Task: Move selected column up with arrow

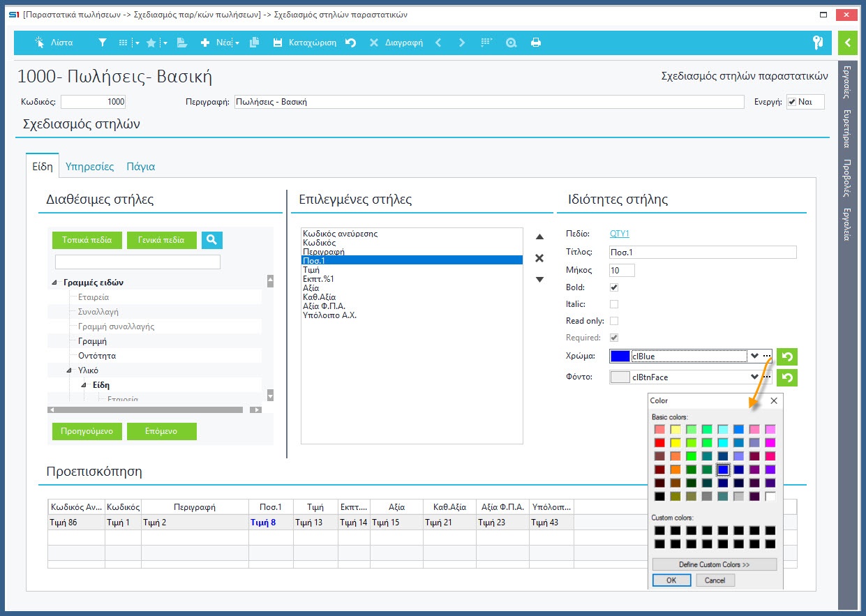Action: click(539, 237)
